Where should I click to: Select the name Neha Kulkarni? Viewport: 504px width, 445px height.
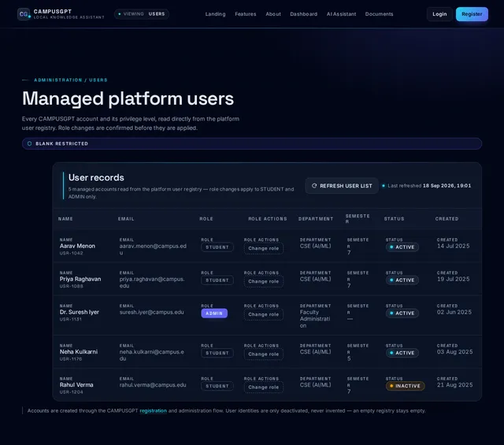tap(79, 352)
